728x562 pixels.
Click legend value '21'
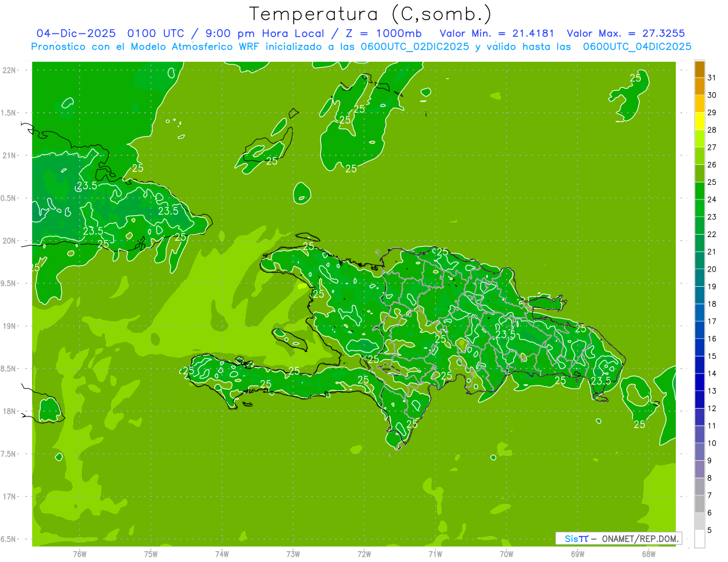coord(712,252)
